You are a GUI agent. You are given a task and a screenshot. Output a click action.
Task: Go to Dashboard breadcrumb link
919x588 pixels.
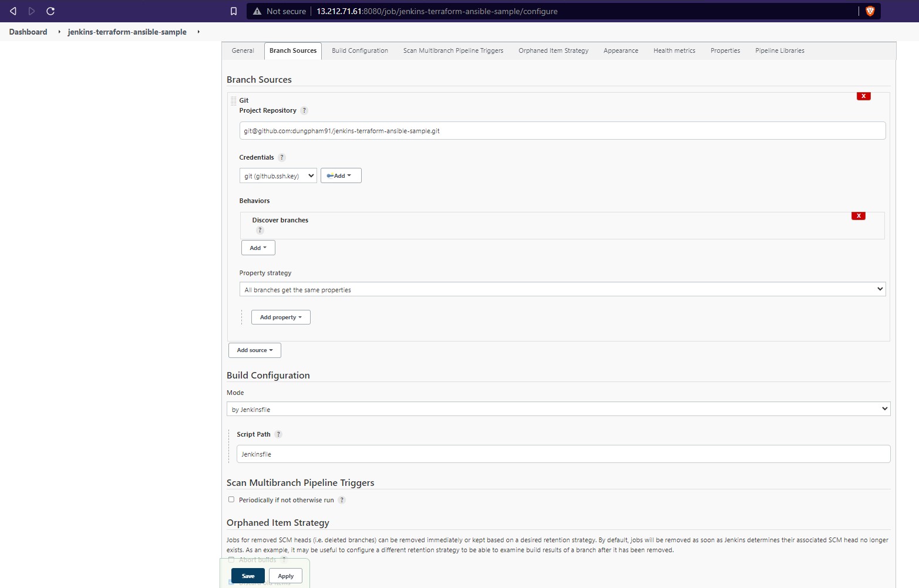click(28, 32)
